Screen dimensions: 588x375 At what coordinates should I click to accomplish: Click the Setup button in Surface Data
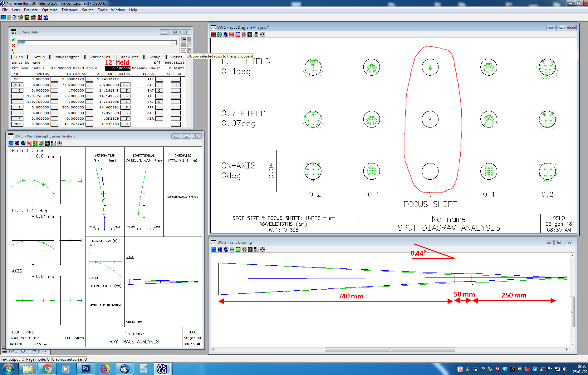(x=39, y=57)
